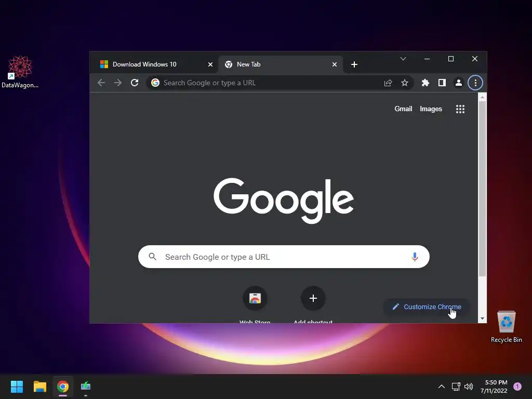Select the Recycle Bin desktop icon

pos(506,327)
